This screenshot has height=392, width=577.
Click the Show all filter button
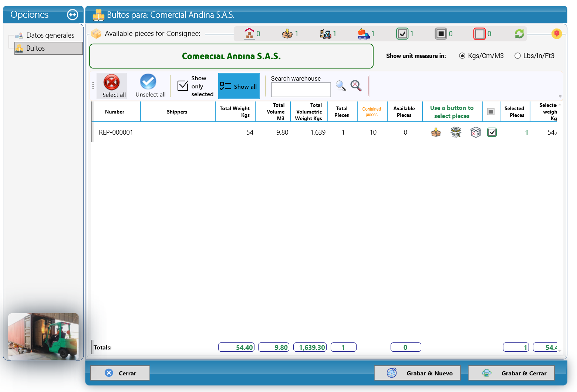click(x=239, y=86)
